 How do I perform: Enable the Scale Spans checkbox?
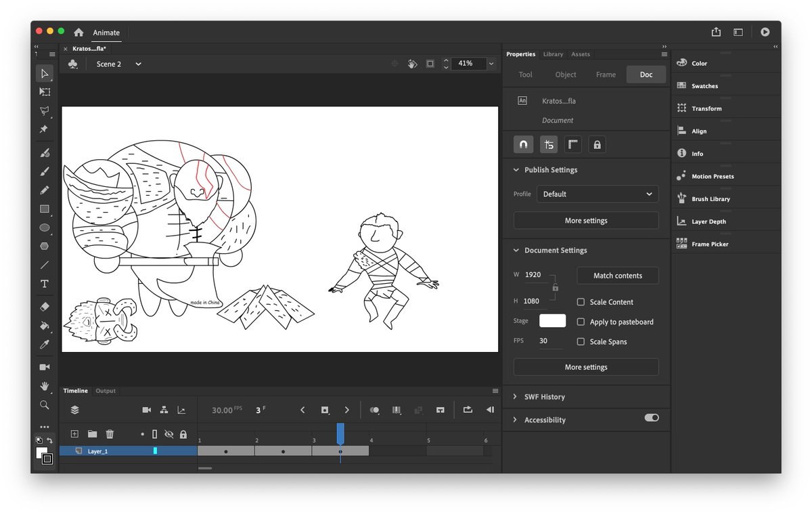pyautogui.click(x=581, y=341)
